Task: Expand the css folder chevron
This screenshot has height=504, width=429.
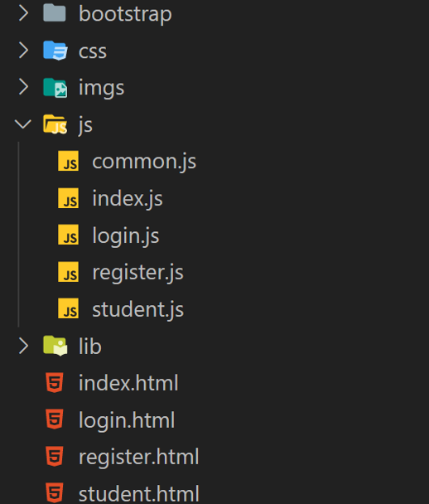Action: pyautogui.click(x=23, y=51)
